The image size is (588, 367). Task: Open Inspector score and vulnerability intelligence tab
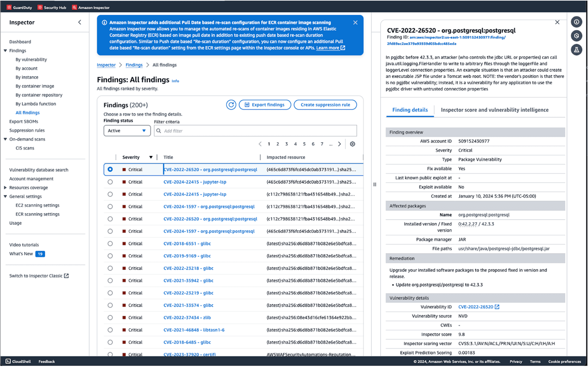tap(495, 110)
